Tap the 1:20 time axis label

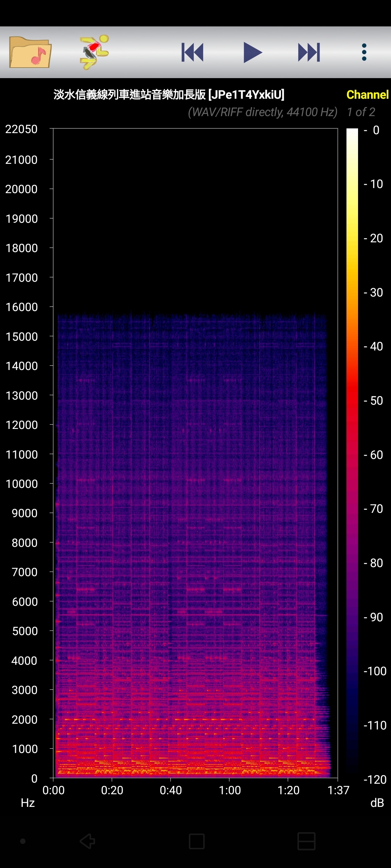tap(289, 790)
